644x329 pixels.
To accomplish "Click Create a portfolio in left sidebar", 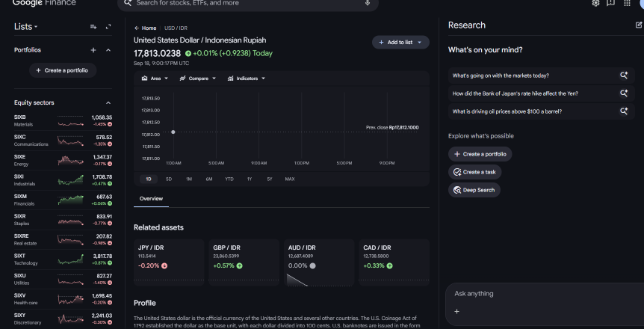I will pyautogui.click(x=63, y=70).
